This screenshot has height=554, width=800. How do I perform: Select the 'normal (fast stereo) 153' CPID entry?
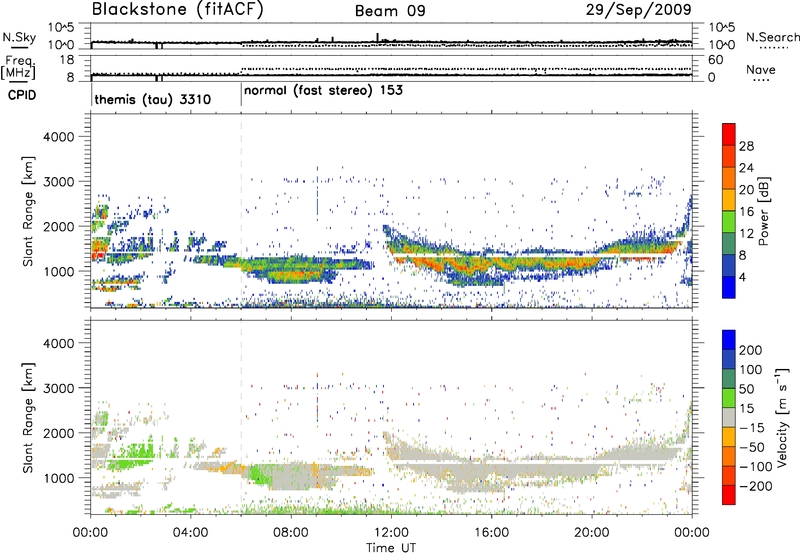[x=323, y=91]
